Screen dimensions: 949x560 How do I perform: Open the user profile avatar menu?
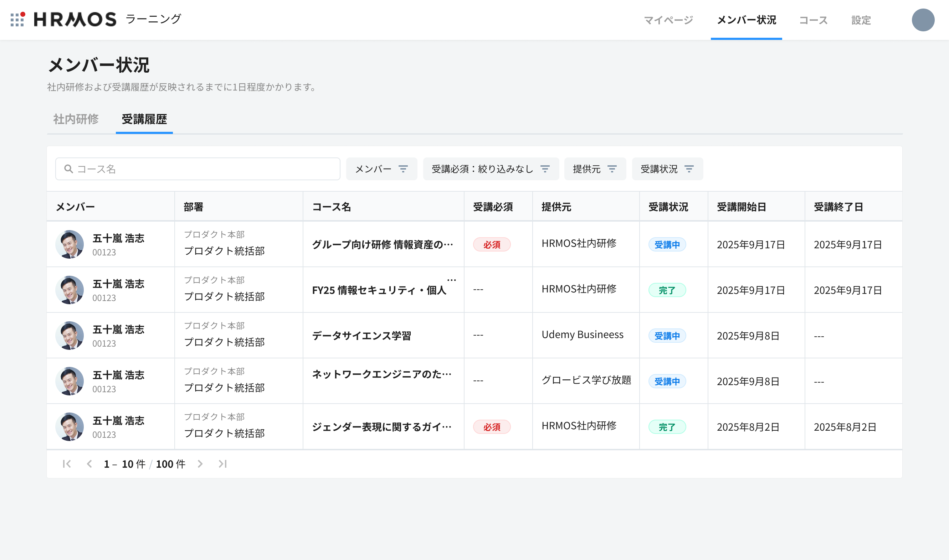923,20
